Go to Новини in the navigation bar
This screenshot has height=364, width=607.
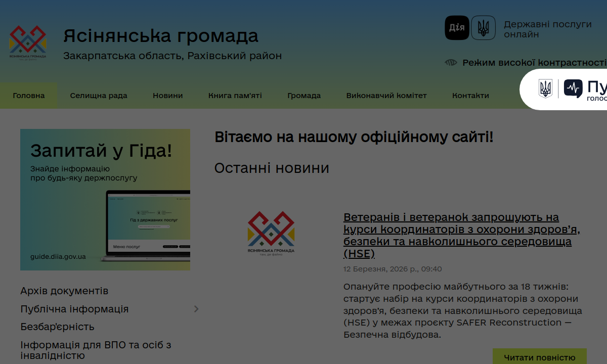point(168,96)
